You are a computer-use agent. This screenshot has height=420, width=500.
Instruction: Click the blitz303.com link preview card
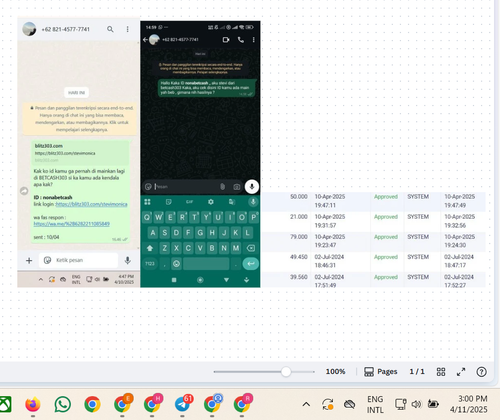pyautogui.click(x=80, y=153)
